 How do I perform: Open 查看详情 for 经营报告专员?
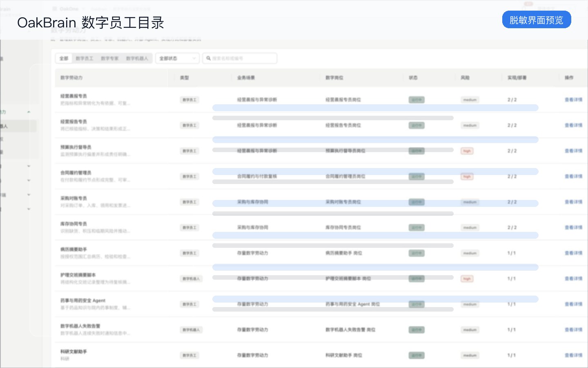[574, 126]
